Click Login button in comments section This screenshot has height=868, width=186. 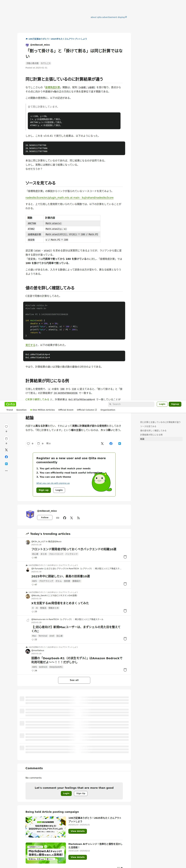(x=66, y=793)
